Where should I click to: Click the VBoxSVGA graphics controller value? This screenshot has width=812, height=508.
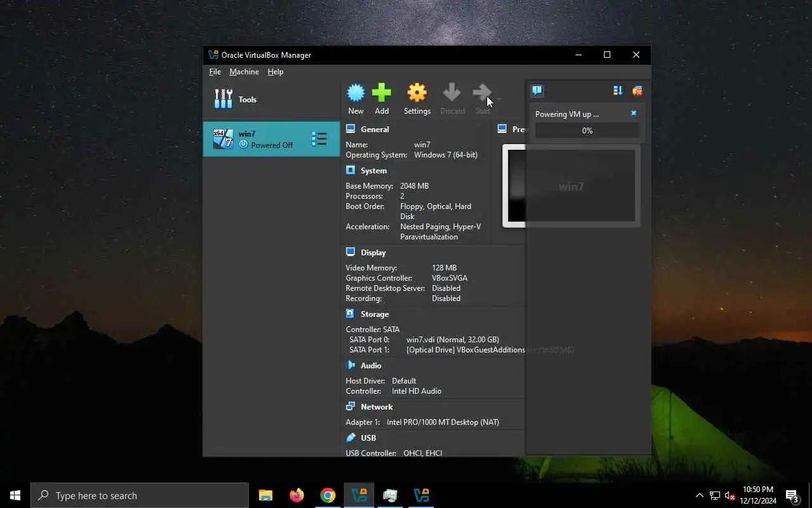click(x=450, y=278)
